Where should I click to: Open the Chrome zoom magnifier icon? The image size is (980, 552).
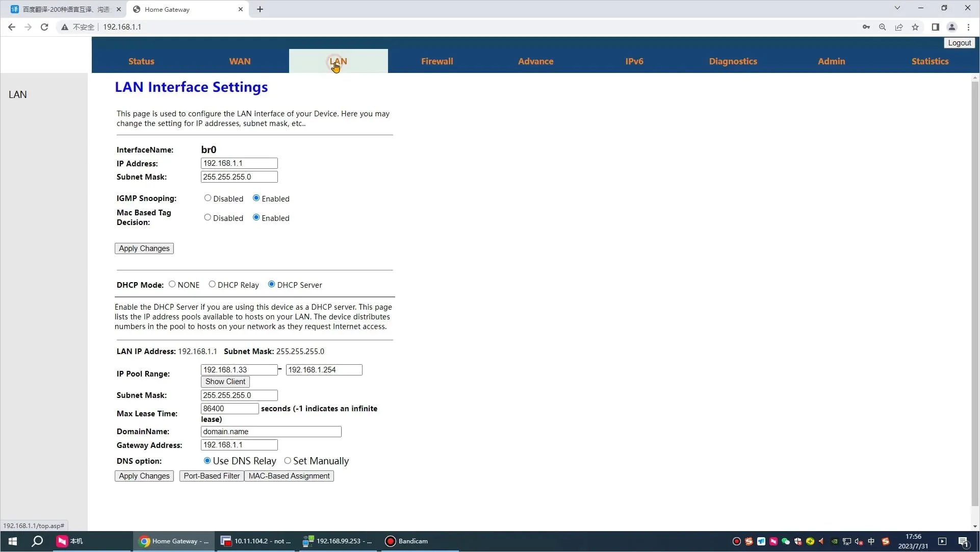pyautogui.click(x=882, y=27)
